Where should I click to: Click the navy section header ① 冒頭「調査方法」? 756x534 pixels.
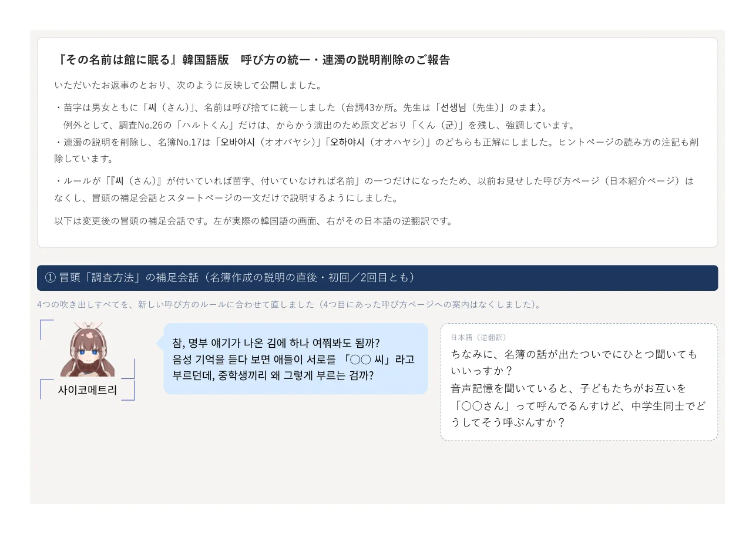(377, 277)
